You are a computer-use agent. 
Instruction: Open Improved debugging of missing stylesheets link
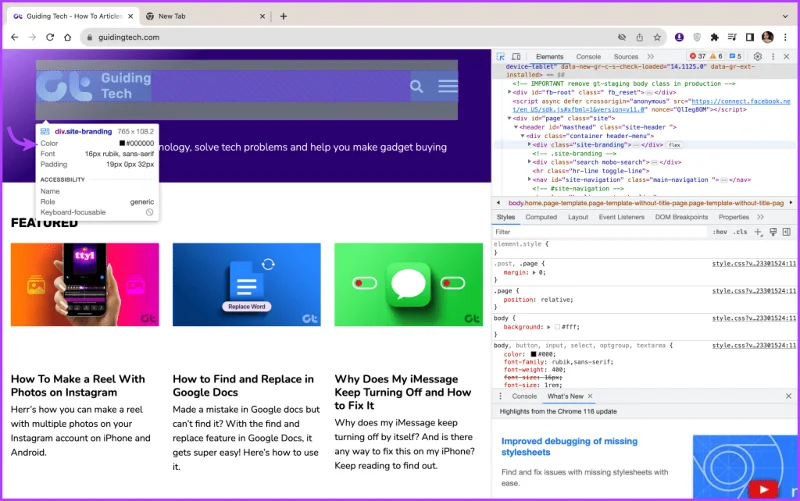[x=569, y=446]
